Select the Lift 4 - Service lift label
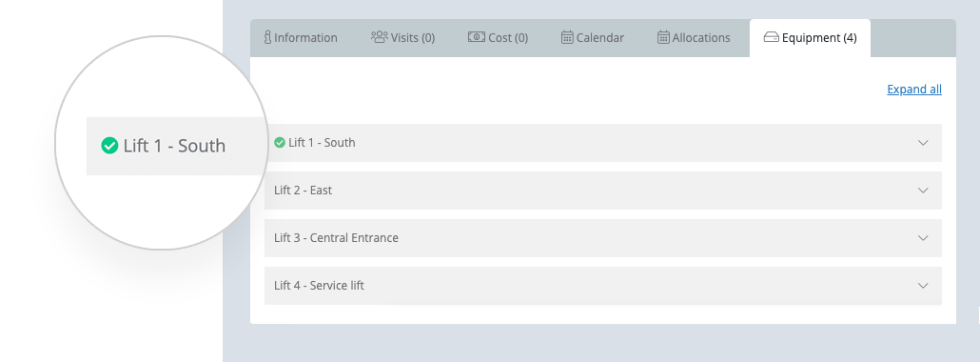The width and height of the screenshot is (980, 362). [319, 286]
